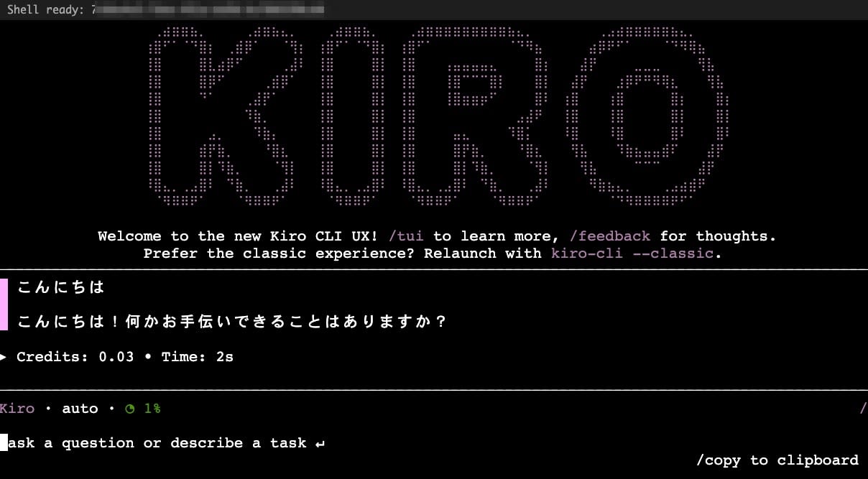This screenshot has height=479, width=868.
Task: Click the context usage pie icon
Action: (x=130, y=409)
